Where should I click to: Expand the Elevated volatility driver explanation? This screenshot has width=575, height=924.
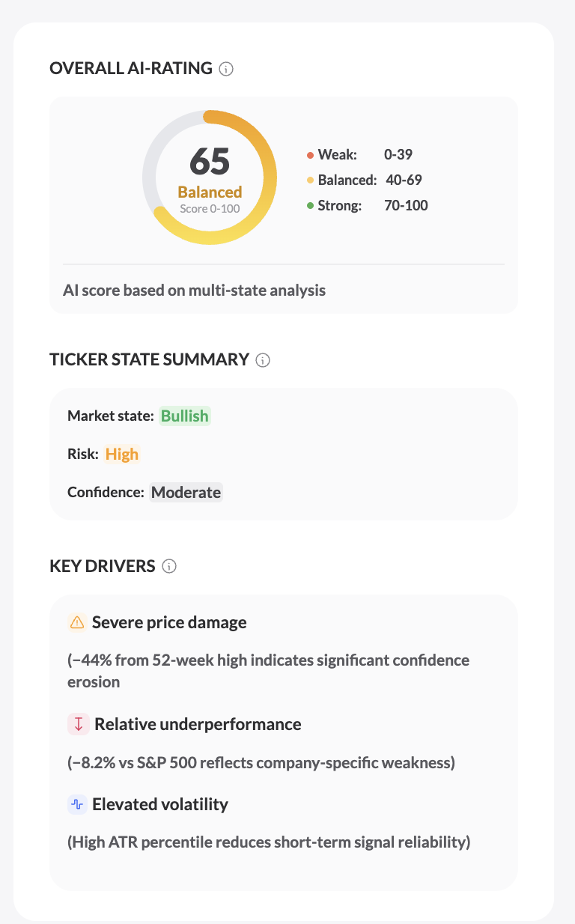pyautogui.click(x=159, y=804)
